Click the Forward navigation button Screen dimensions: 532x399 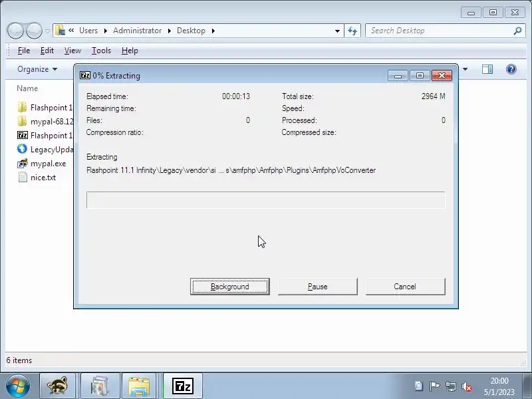pyautogui.click(x=34, y=31)
